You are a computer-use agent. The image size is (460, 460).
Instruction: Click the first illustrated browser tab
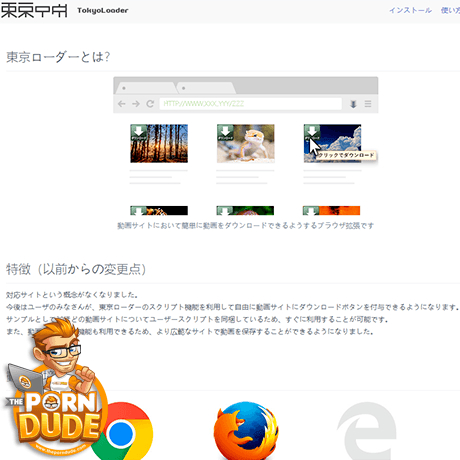pyautogui.click(x=147, y=88)
